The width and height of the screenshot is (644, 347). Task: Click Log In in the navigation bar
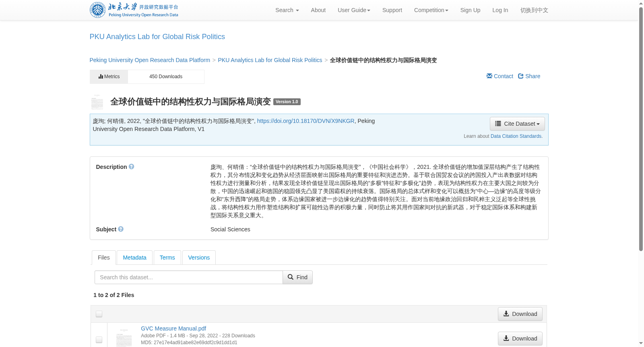pos(500,10)
